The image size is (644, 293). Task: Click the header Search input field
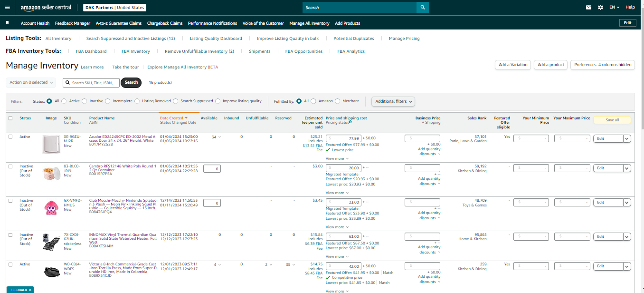(x=360, y=8)
